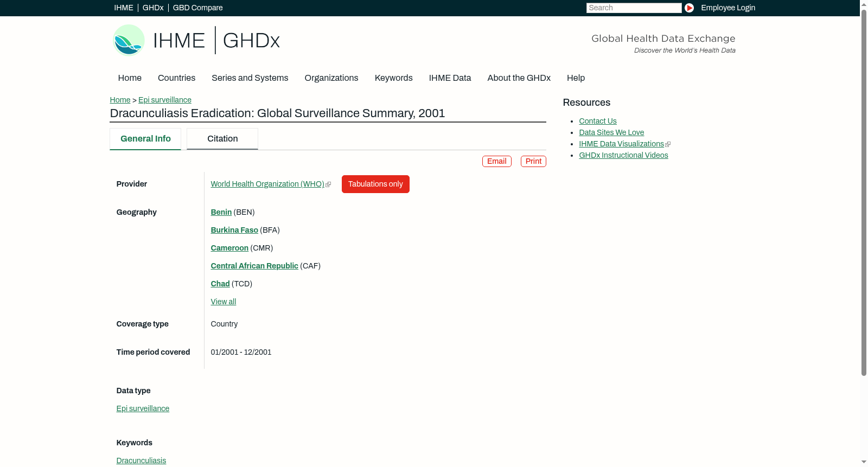
Task: Open Data Sites We Love link
Action: click(x=611, y=132)
